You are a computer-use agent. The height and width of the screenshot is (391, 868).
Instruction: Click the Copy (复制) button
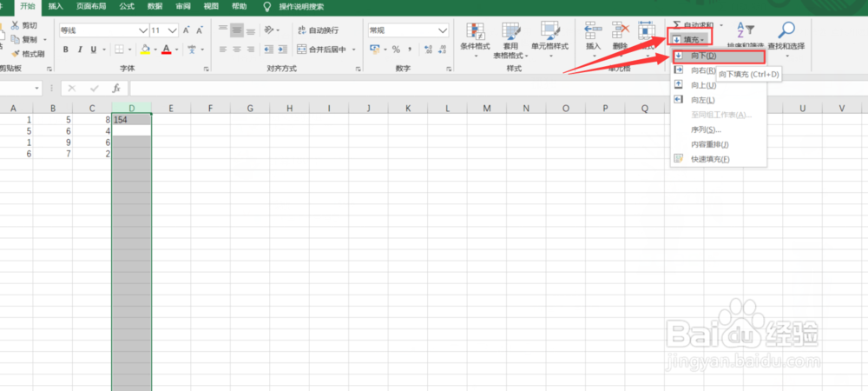tap(25, 40)
